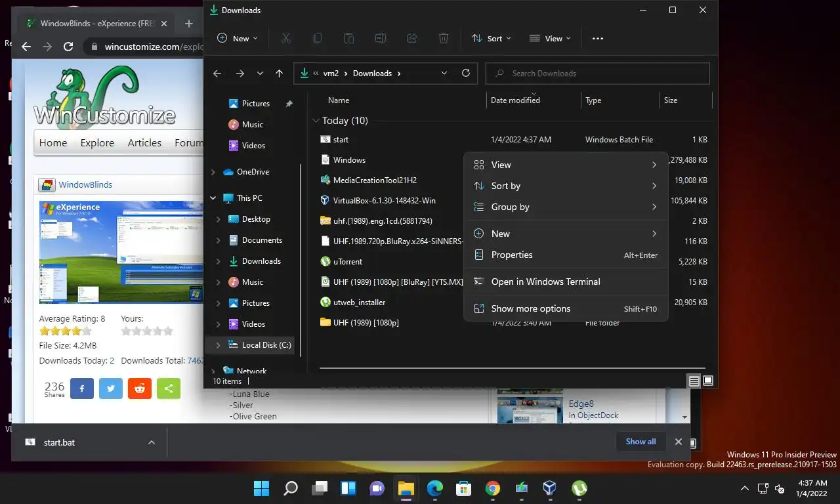Go back in File Explorer
Image resolution: width=840 pixels, height=504 pixels.
click(217, 73)
